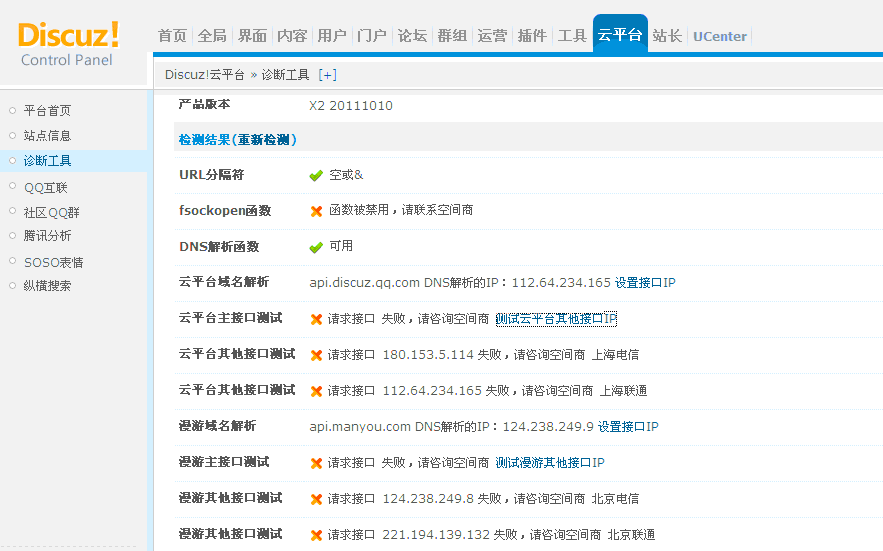Screen dimensions: 883x551
Task: Click 设置接口IP for api.discuz.qq.com
Action: pos(645,282)
